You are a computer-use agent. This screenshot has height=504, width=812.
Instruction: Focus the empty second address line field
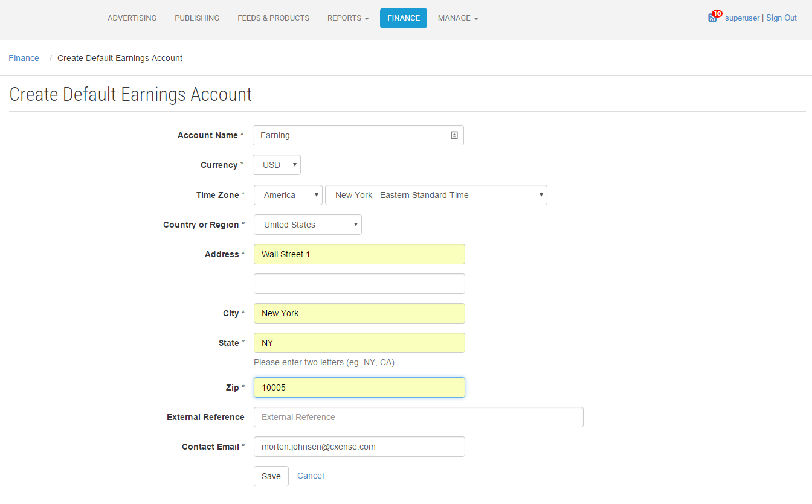tap(359, 284)
